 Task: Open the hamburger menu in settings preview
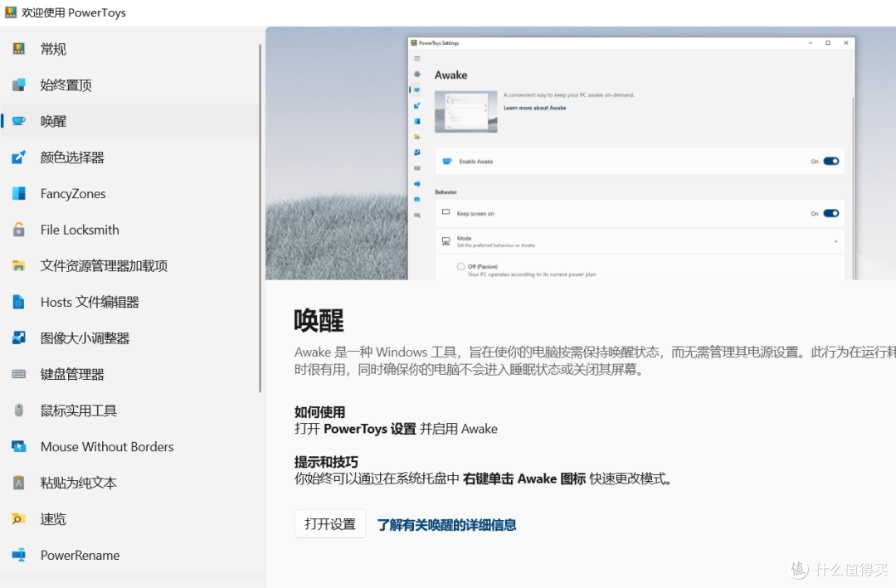click(416, 59)
